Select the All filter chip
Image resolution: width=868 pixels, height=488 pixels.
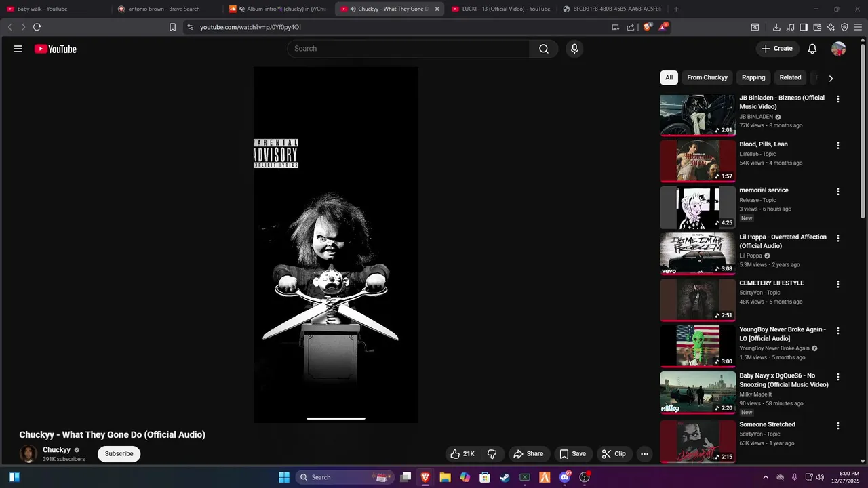(669, 77)
